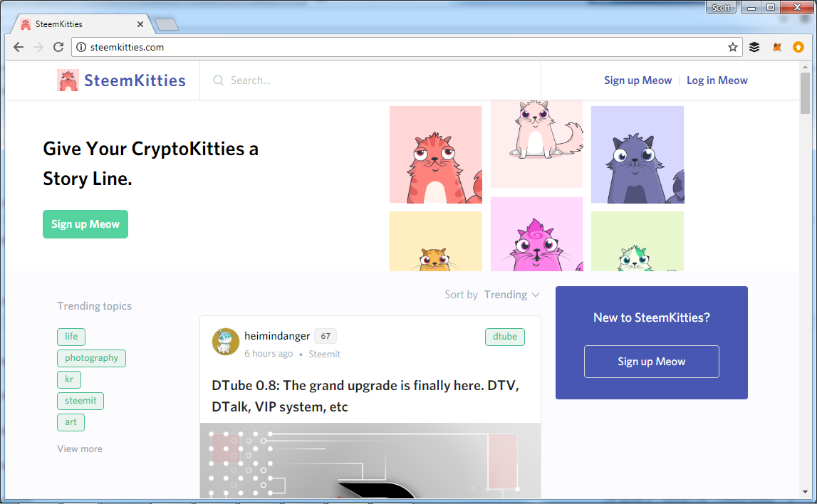Click the address bar showing steemkitties.com
The image size is (817, 504).
pos(407,47)
